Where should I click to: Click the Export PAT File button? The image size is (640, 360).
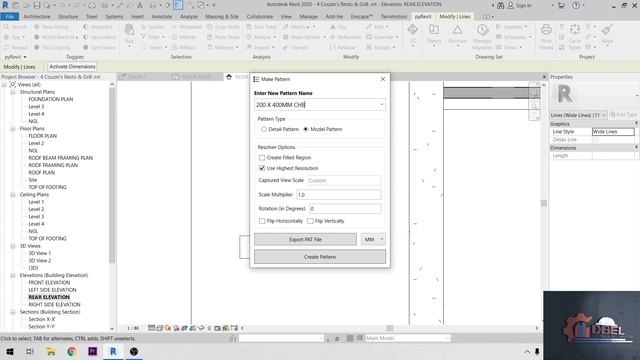305,240
